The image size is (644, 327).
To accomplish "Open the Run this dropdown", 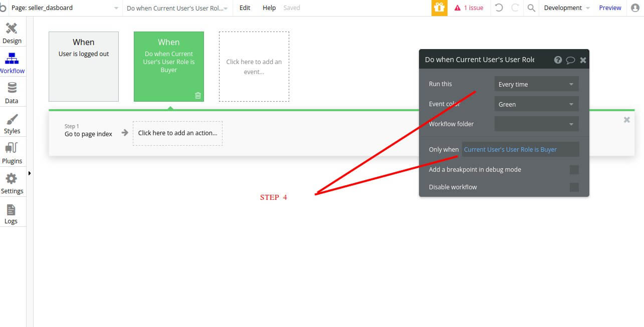I will click(x=536, y=84).
